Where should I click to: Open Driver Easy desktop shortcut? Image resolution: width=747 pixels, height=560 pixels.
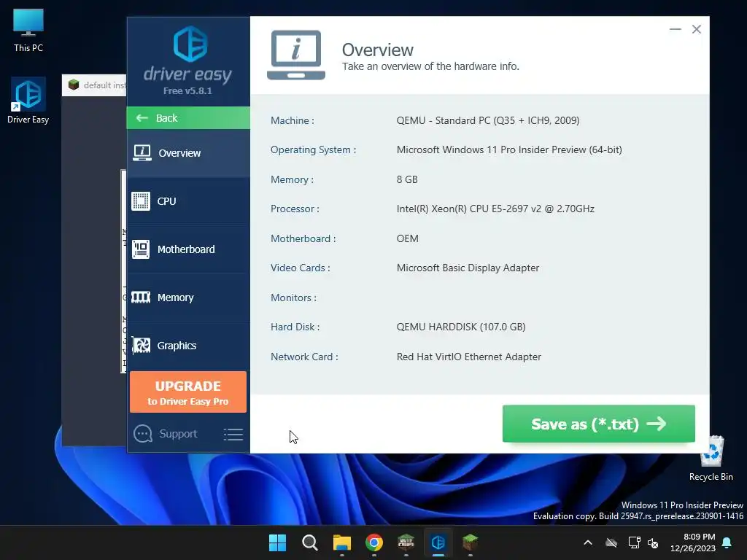(x=28, y=101)
